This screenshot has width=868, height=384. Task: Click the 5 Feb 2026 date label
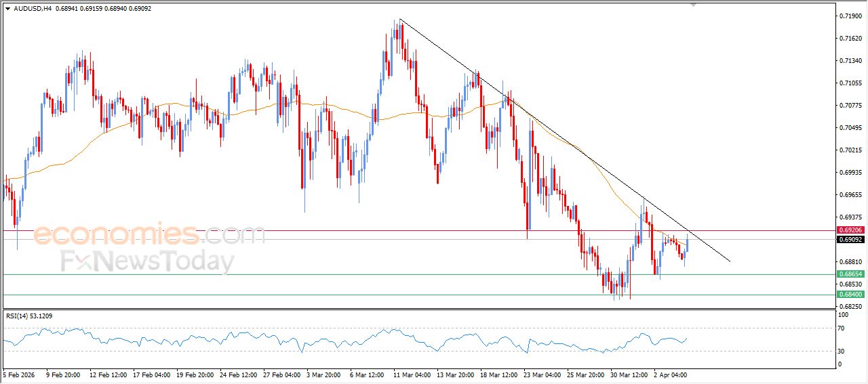point(21,375)
